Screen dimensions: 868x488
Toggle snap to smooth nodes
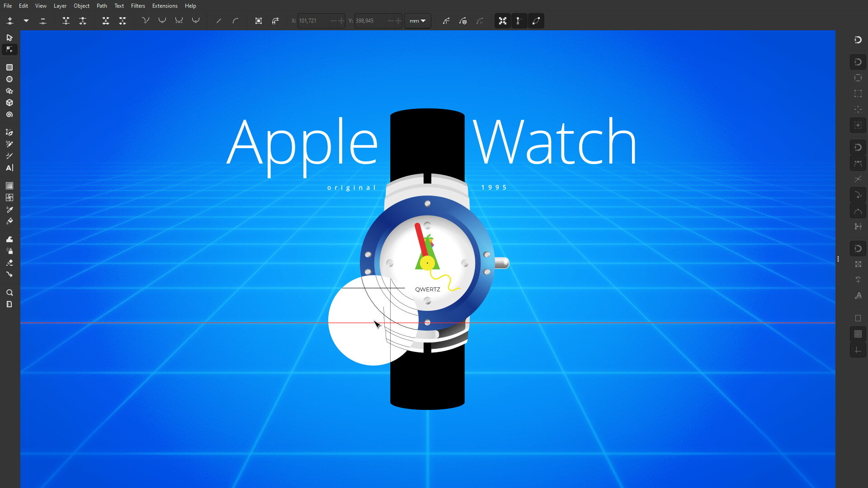tap(858, 211)
